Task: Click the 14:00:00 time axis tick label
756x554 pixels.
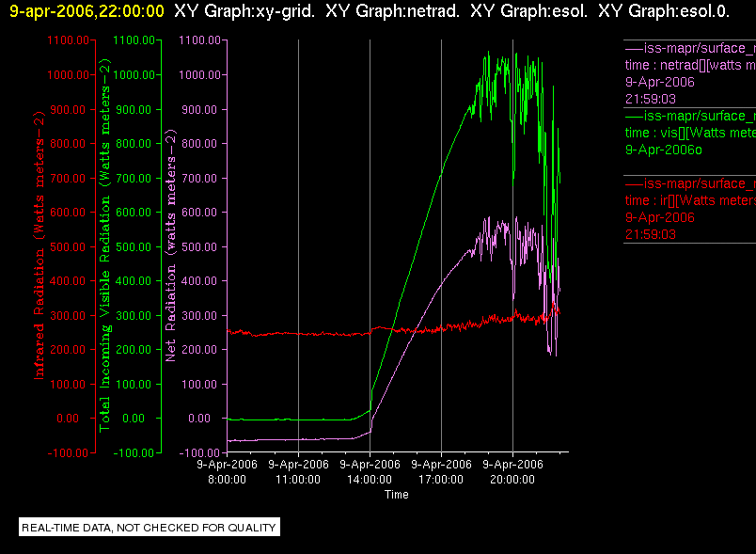Action: point(370,471)
